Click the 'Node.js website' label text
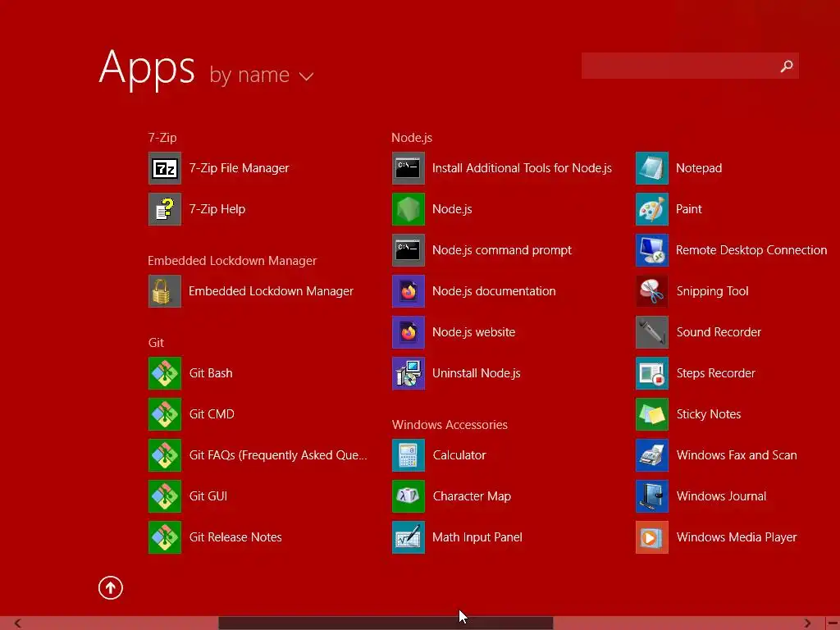 pyautogui.click(x=473, y=332)
